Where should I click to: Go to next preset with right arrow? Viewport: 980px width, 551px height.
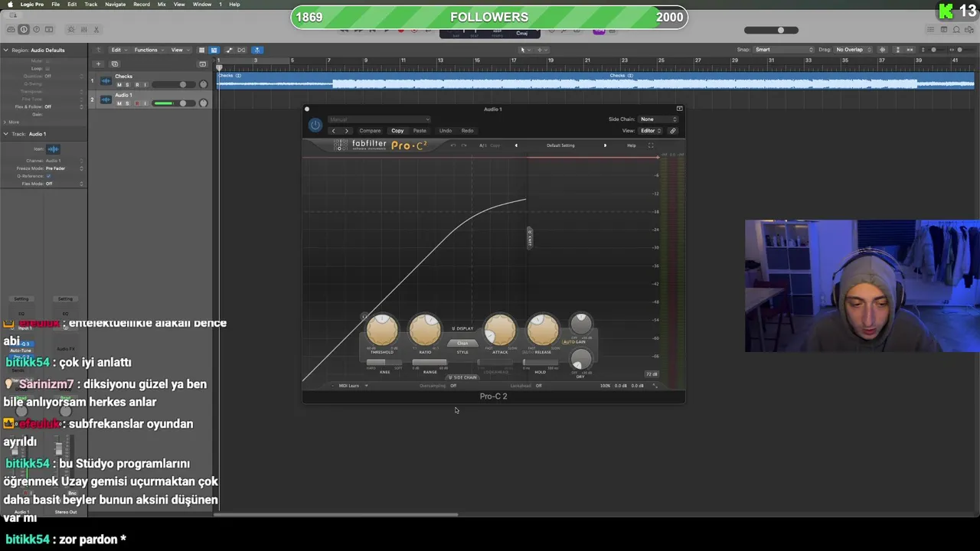pos(346,131)
